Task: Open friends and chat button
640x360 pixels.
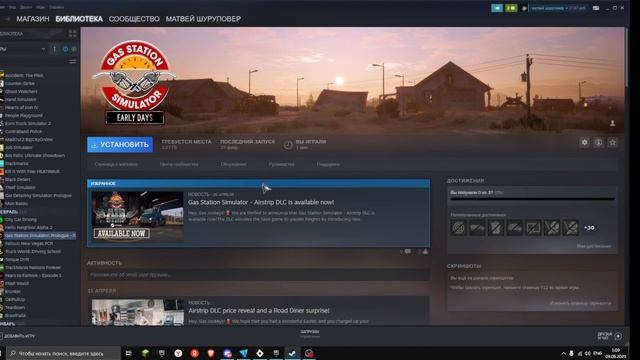Action: (x=609, y=336)
